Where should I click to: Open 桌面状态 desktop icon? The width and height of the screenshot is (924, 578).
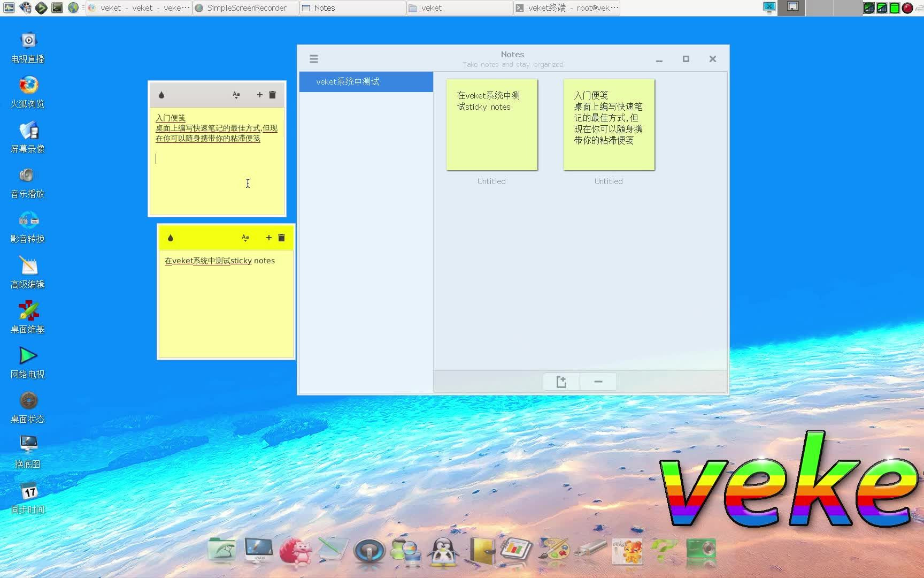(x=28, y=408)
